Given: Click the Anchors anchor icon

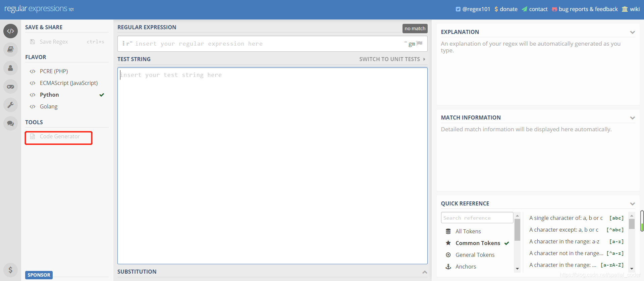Looking at the screenshot, I should 448,267.
